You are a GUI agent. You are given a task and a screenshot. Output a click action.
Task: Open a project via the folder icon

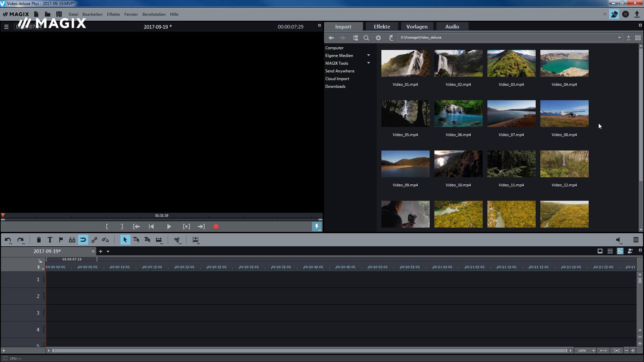[48, 14]
